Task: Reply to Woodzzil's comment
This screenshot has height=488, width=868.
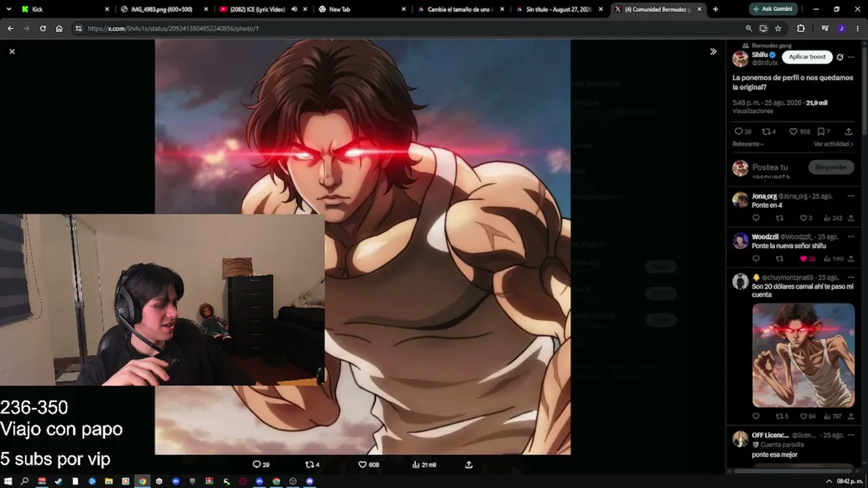Action: [x=756, y=259]
